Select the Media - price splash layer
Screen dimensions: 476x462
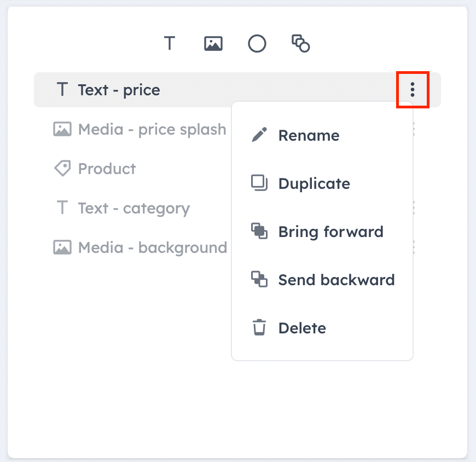click(x=140, y=129)
